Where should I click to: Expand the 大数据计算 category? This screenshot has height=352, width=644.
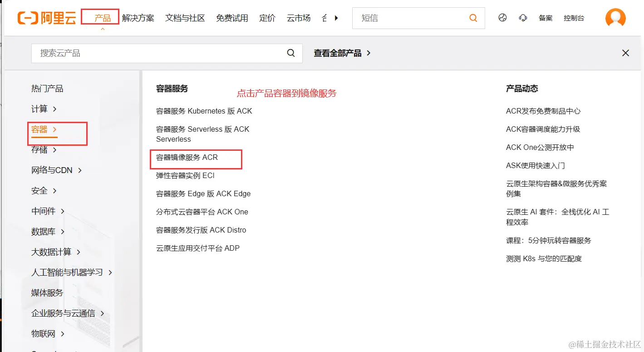[56, 252]
